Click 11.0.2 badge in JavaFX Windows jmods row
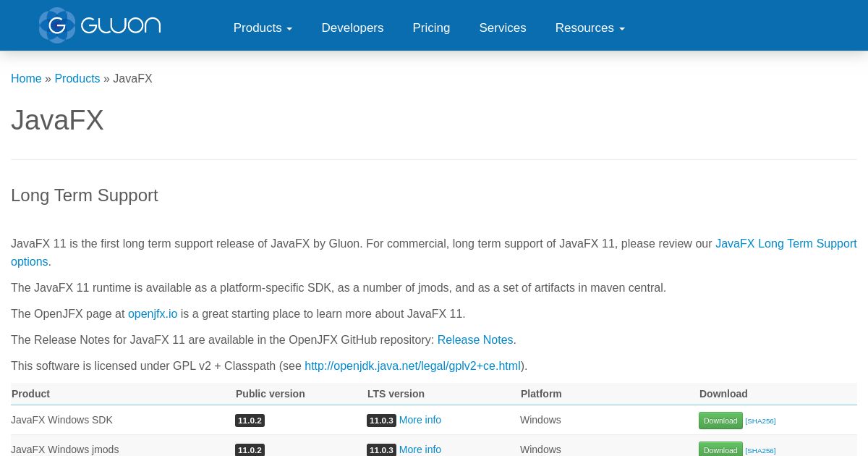The height and width of the screenshot is (456, 868). pos(250,449)
